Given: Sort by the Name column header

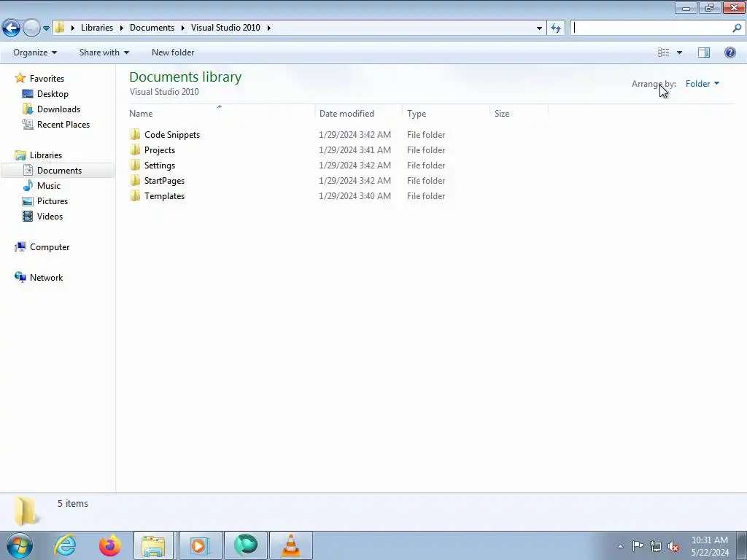Looking at the screenshot, I should click(221, 113).
